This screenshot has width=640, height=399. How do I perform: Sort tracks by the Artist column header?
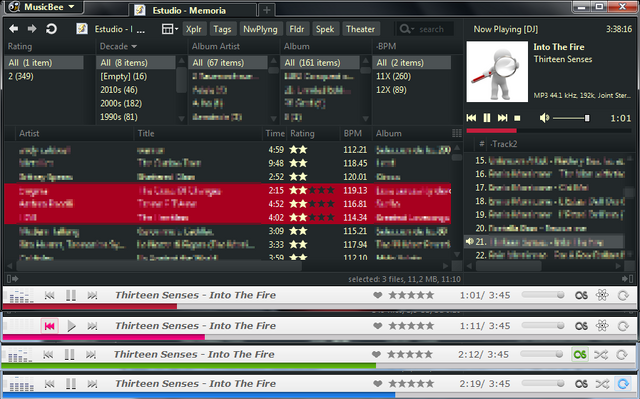pyautogui.click(x=29, y=133)
